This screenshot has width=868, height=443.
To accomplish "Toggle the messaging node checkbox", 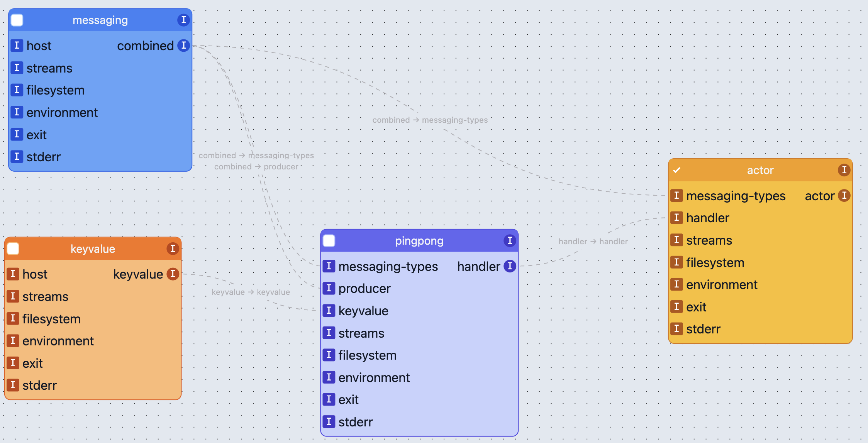I will pyautogui.click(x=17, y=20).
